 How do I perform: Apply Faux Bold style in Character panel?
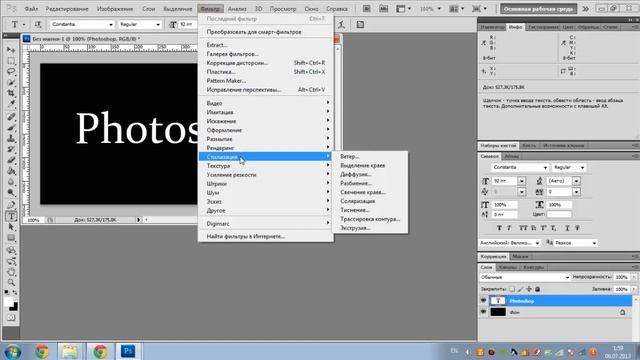coord(499,228)
